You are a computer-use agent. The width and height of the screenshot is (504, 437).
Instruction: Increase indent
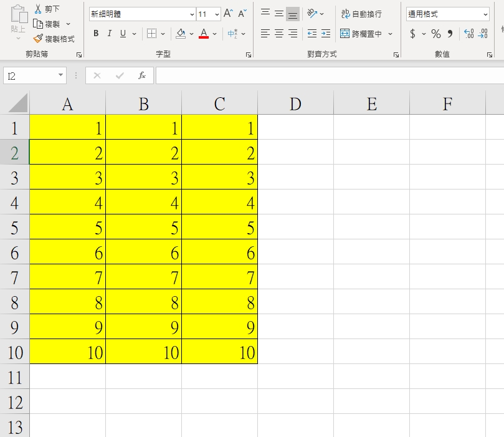pyautogui.click(x=326, y=34)
